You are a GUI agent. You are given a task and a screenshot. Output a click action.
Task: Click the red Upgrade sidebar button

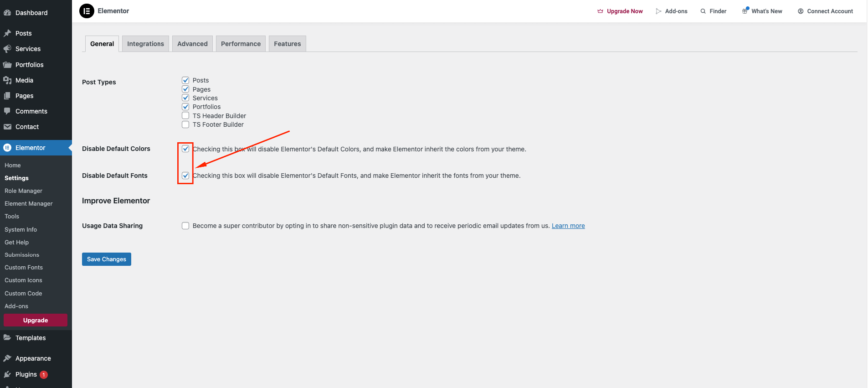point(36,320)
